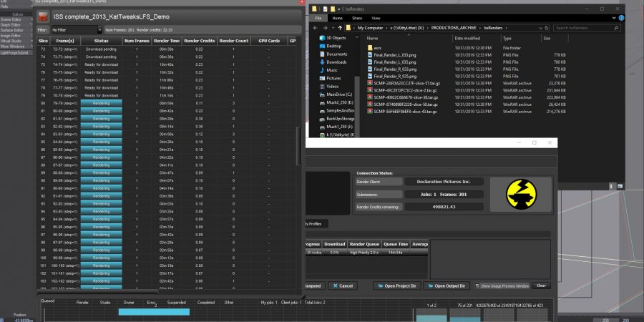Screen dimensions: 644x322
Task: Sort slices by the Render Time column header
Action: click(x=166, y=41)
